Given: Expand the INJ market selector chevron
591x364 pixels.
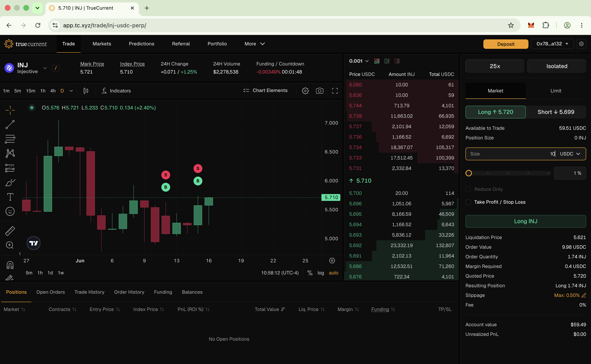Looking at the screenshot, I should pyautogui.click(x=45, y=68).
